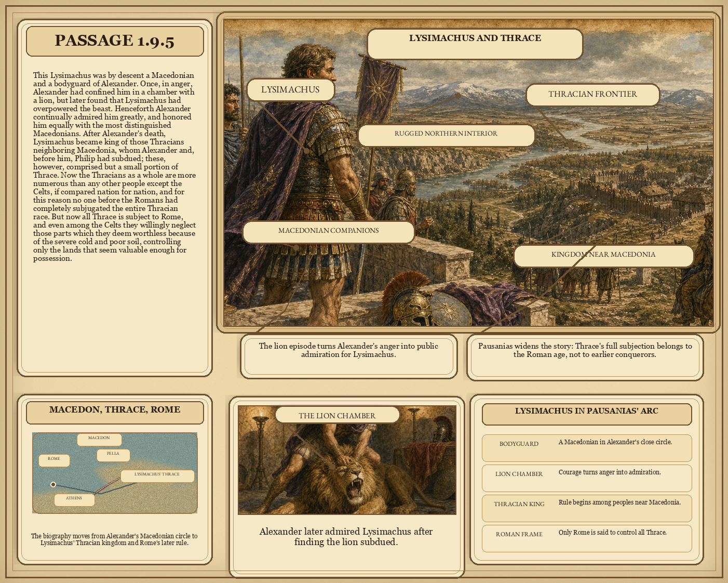728x583 pixels.
Task: Select the biography moves map caption
Action: point(114,539)
